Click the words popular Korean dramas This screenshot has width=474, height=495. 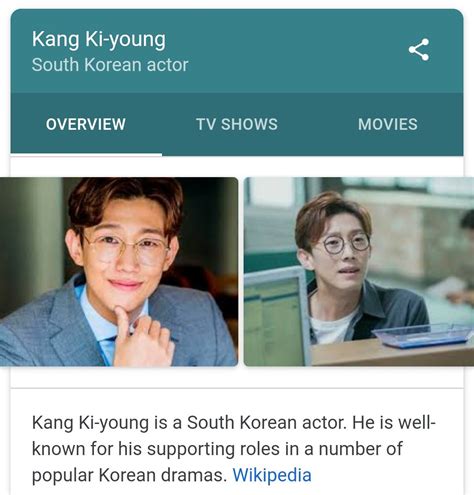129,475
